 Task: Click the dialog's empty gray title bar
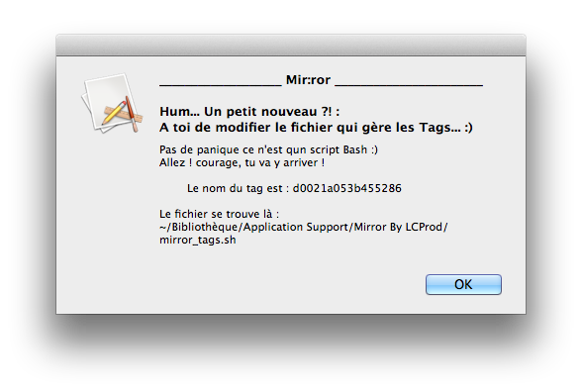[x=291, y=46]
